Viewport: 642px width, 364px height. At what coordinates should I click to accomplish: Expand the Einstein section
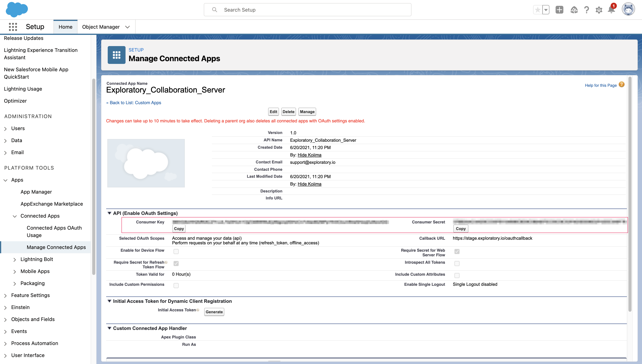coord(5,308)
